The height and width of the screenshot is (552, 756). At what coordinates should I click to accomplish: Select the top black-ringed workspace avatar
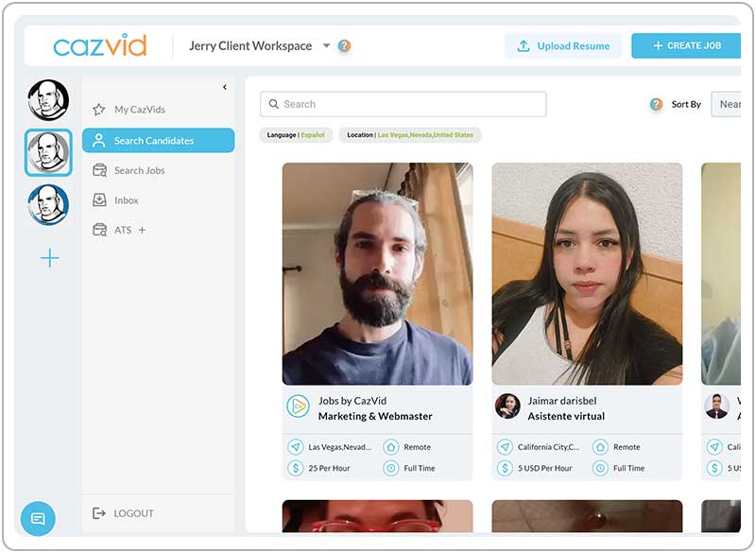point(48,100)
